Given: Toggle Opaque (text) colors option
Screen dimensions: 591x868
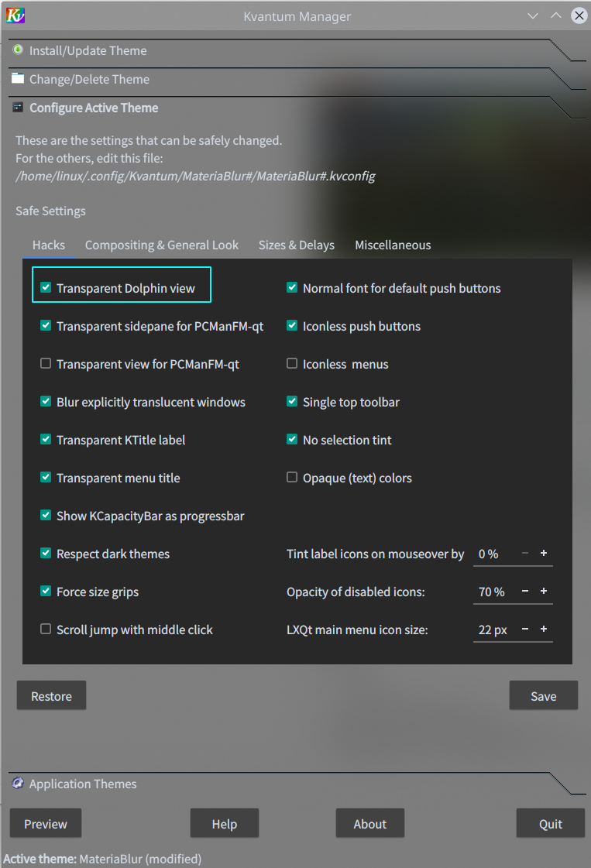Looking at the screenshot, I should [292, 478].
